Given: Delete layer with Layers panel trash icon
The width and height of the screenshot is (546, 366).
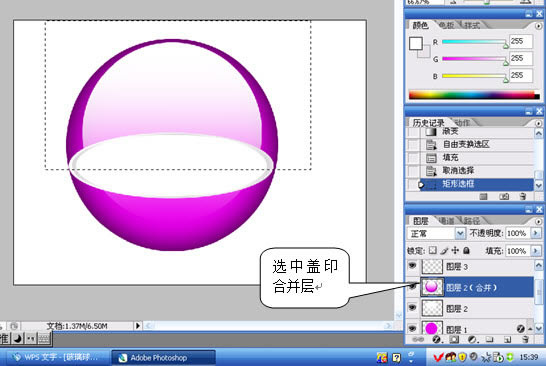Looking at the screenshot, I should click(x=525, y=339).
